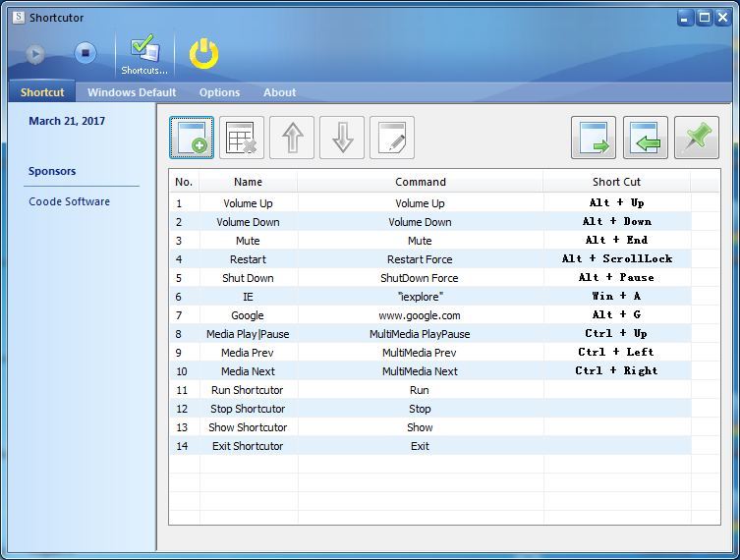Click the yellow power button icon
The image size is (740, 560).
point(203,54)
